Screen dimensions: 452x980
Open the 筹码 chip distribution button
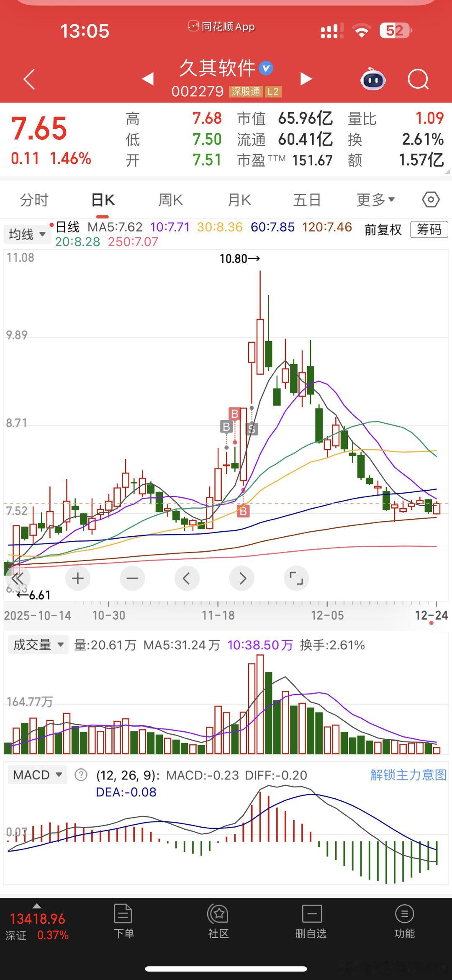coord(429,229)
